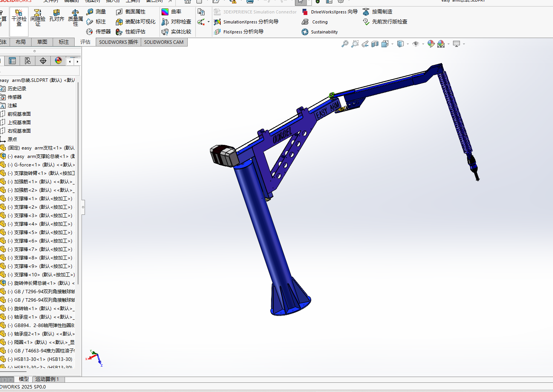553x392 pixels.
Task: Click Edit Appearance color-ball icon
Action: click(x=431, y=44)
